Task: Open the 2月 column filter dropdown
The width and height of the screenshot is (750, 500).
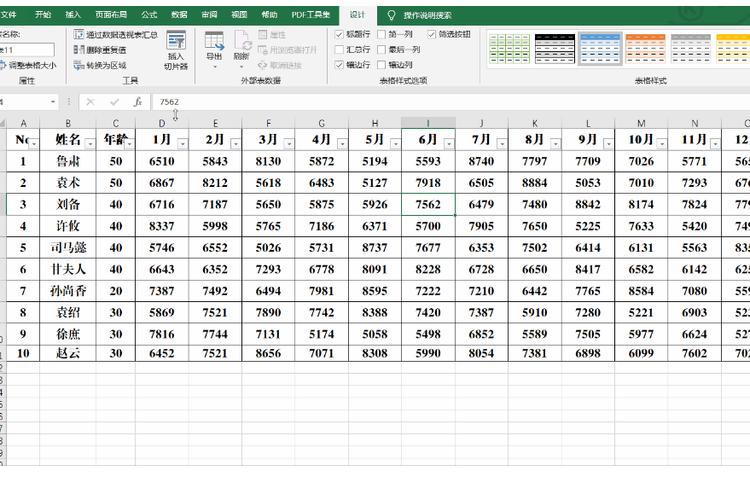Action: pos(235,143)
